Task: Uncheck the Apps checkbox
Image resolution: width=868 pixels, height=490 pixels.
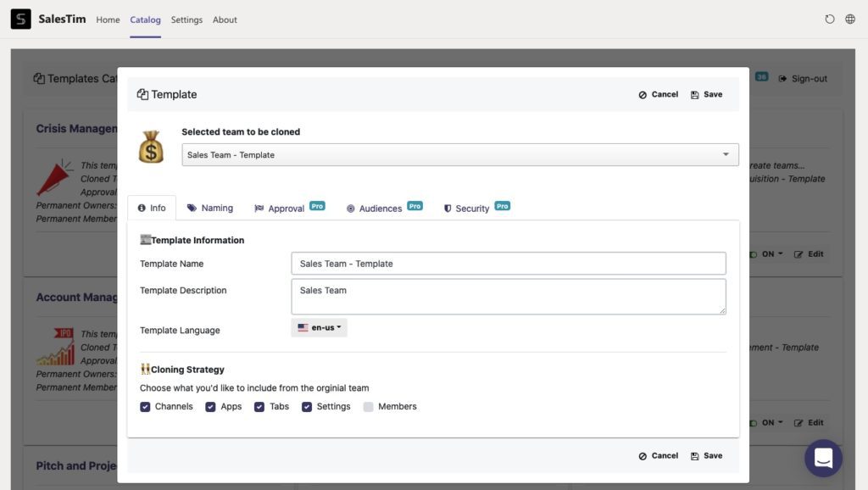Action: 210,407
